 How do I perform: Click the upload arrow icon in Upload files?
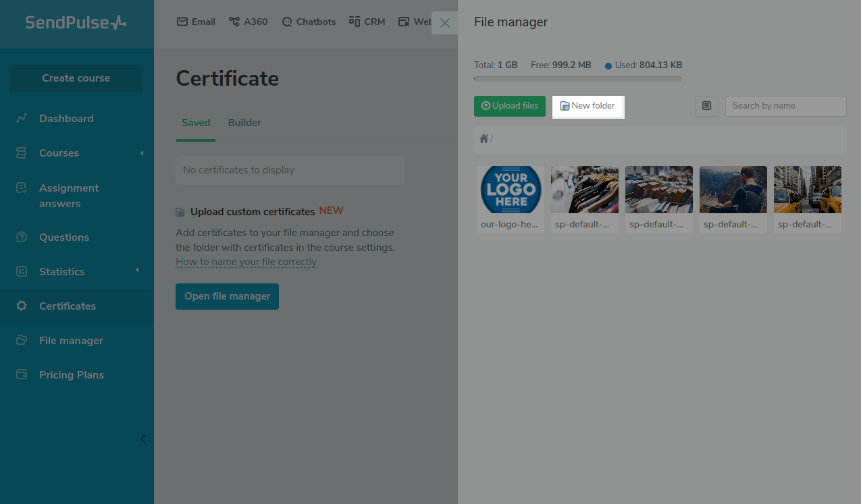tap(486, 106)
